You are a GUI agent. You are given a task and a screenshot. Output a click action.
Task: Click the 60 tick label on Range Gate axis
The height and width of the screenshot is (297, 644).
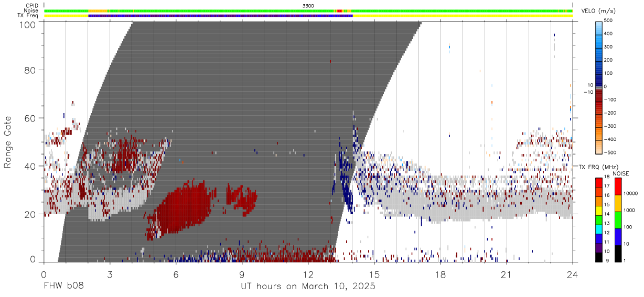tap(31, 118)
